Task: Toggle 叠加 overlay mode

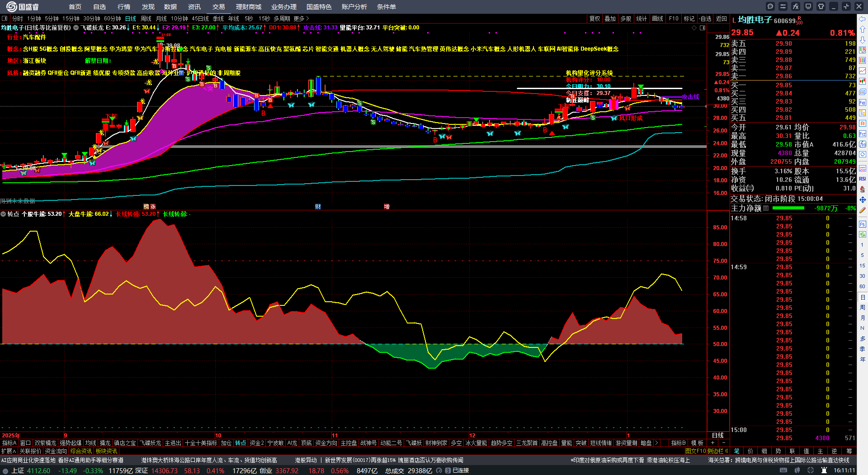Action: point(610,19)
